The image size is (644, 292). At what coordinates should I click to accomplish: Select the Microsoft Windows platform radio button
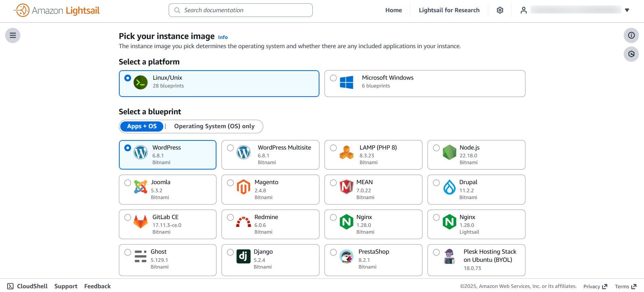333,78
